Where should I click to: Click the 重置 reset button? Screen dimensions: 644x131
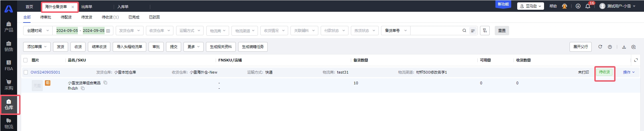pyautogui.click(x=502, y=31)
